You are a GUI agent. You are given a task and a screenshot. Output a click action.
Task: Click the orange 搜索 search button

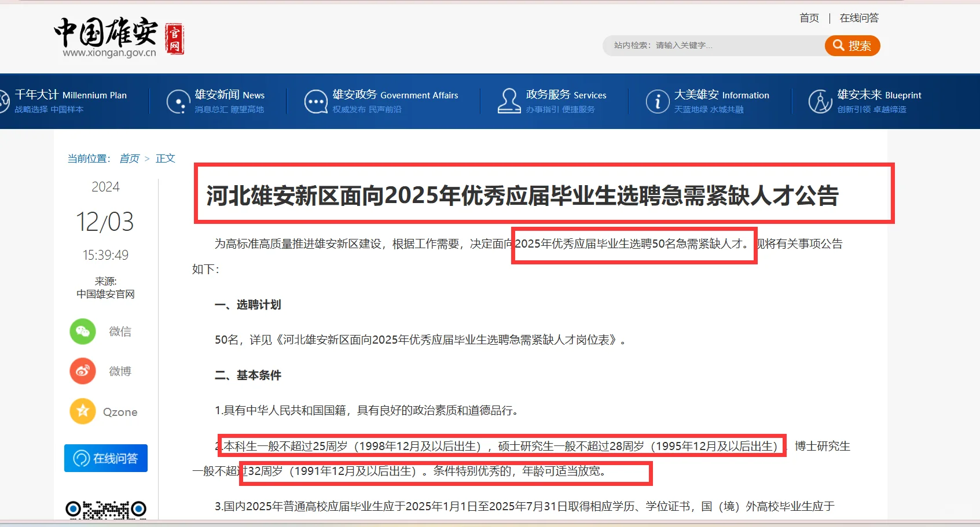pos(851,45)
